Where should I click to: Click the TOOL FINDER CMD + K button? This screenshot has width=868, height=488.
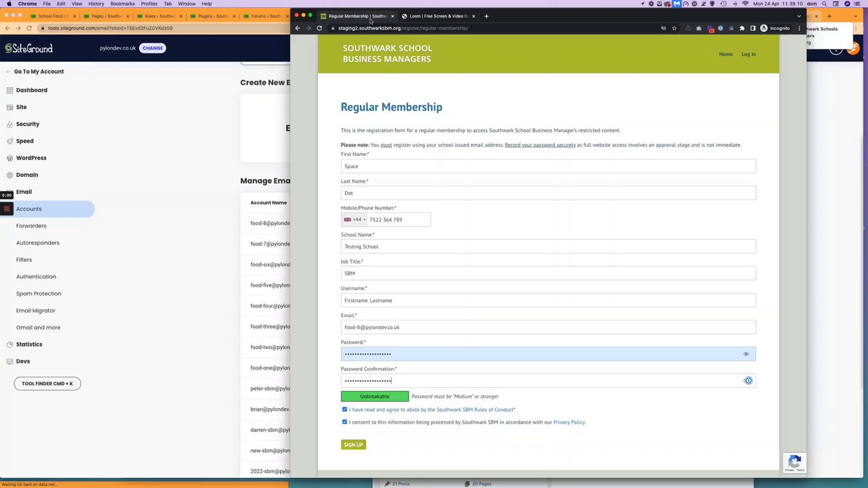[47, 384]
